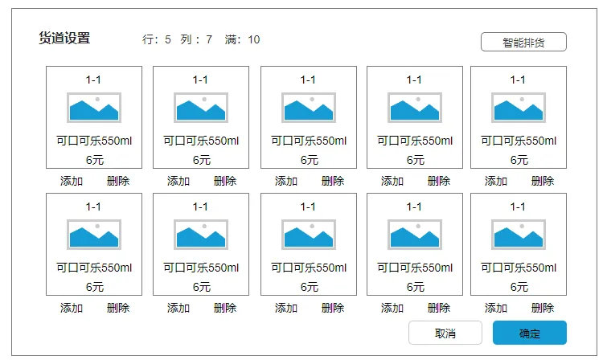607x364 pixels.
Task: Click 删除 under the top row's third card
Action: pyautogui.click(x=333, y=181)
